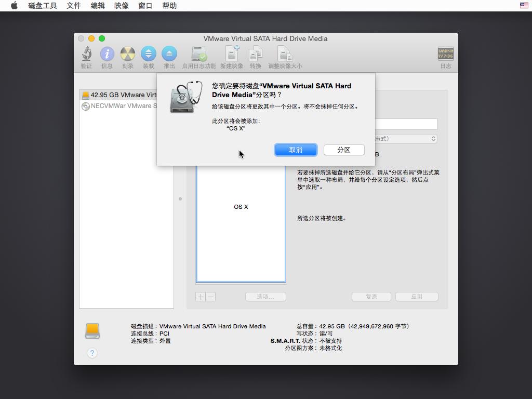532x399 pixels.
Task: Click the Apply (应用) button
Action: [417, 297]
